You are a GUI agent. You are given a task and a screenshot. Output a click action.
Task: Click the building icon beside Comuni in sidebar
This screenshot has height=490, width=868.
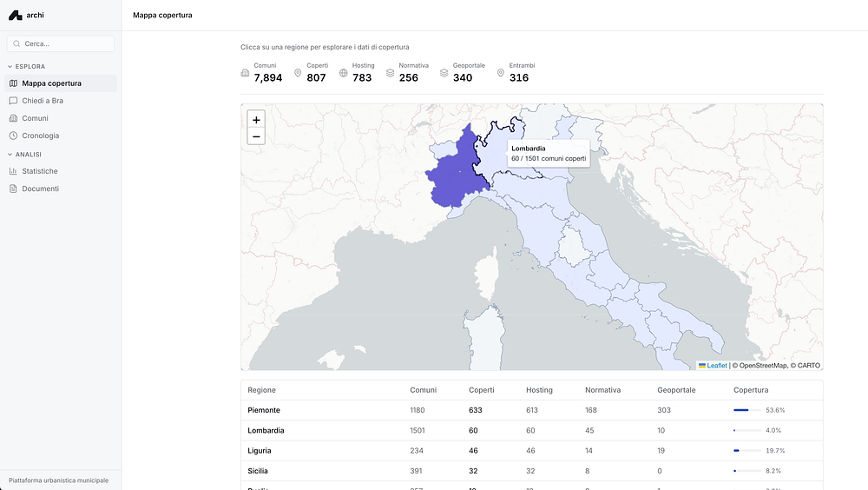tap(13, 118)
